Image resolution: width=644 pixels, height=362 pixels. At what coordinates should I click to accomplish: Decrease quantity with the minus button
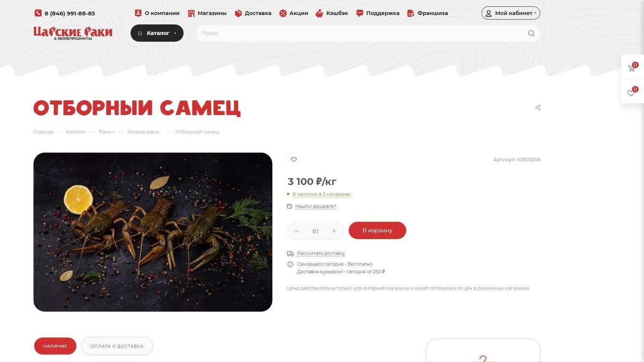(297, 231)
